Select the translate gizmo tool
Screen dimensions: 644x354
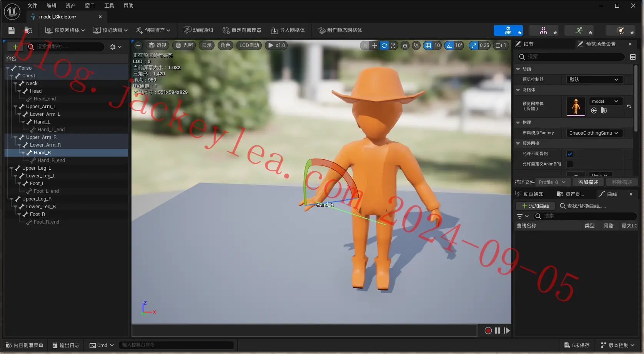coord(374,45)
